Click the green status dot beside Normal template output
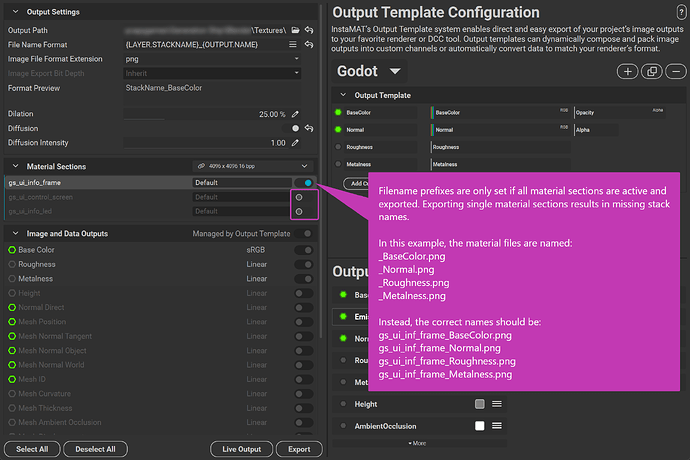Image resolution: width=690 pixels, height=460 pixels. point(338,129)
